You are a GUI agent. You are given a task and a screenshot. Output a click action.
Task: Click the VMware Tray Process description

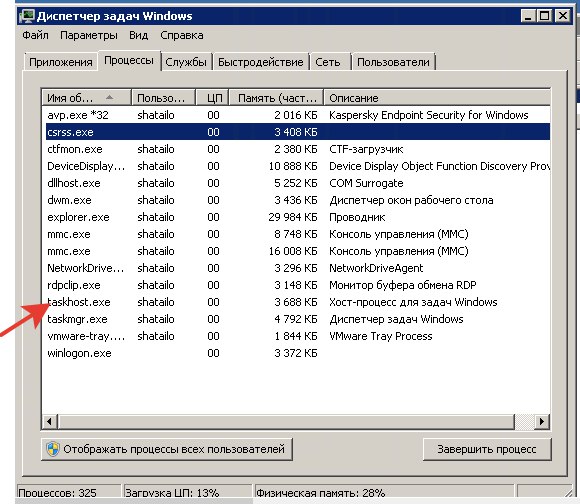(381, 336)
